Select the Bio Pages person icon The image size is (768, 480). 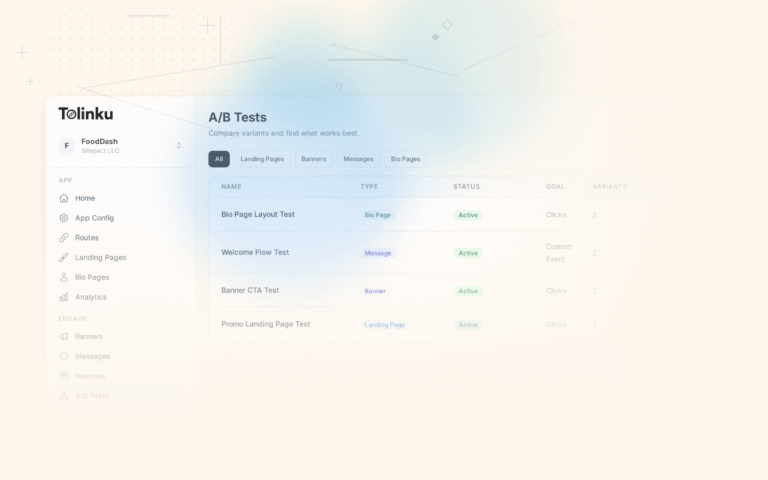64,277
